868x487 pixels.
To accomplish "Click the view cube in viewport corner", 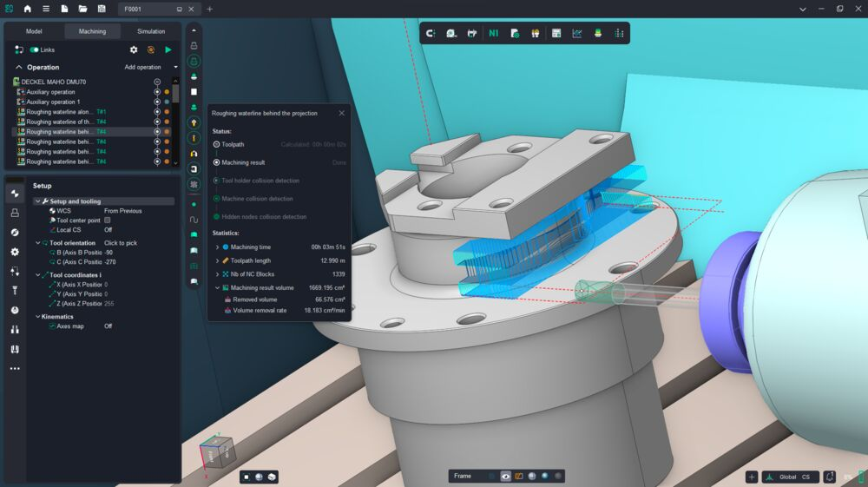I will pyautogui.click(x=219, y=451).
